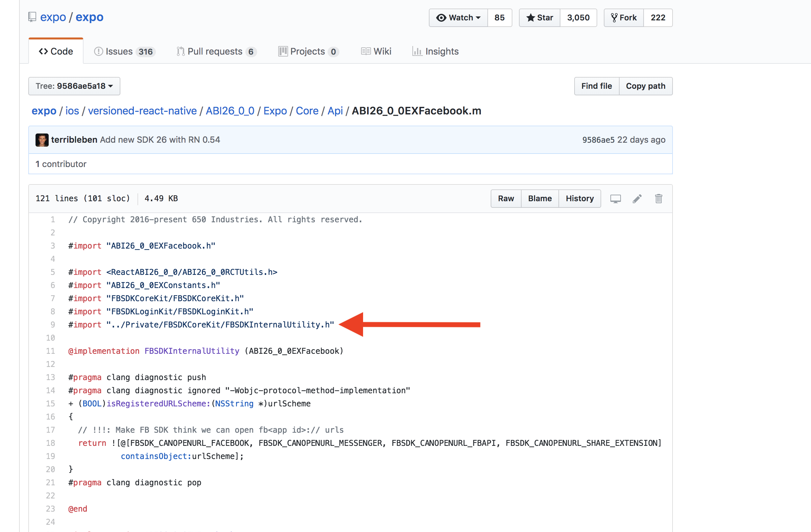
Task: Click the @end keyword on line 23
Action: (78, 509)
